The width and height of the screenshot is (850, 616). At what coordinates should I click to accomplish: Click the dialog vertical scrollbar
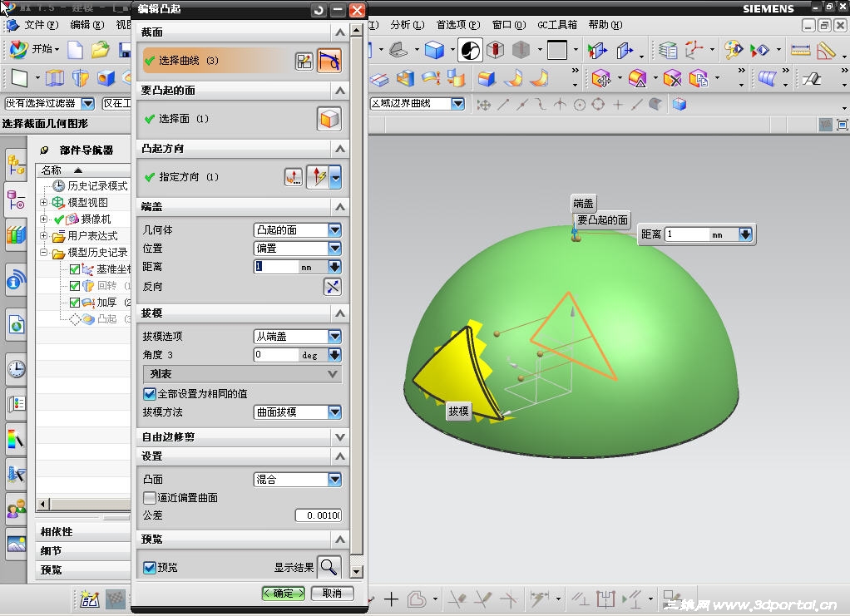point(356,298)
